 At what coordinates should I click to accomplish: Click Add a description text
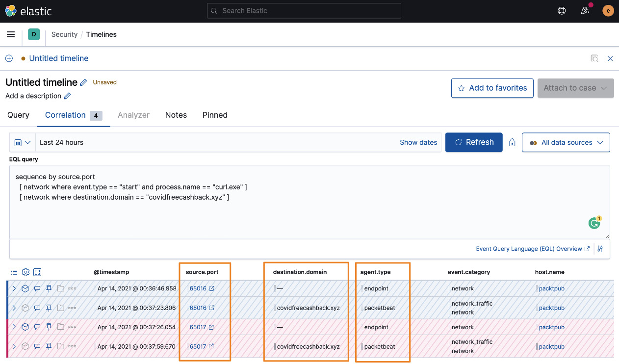tap(33, 96)
